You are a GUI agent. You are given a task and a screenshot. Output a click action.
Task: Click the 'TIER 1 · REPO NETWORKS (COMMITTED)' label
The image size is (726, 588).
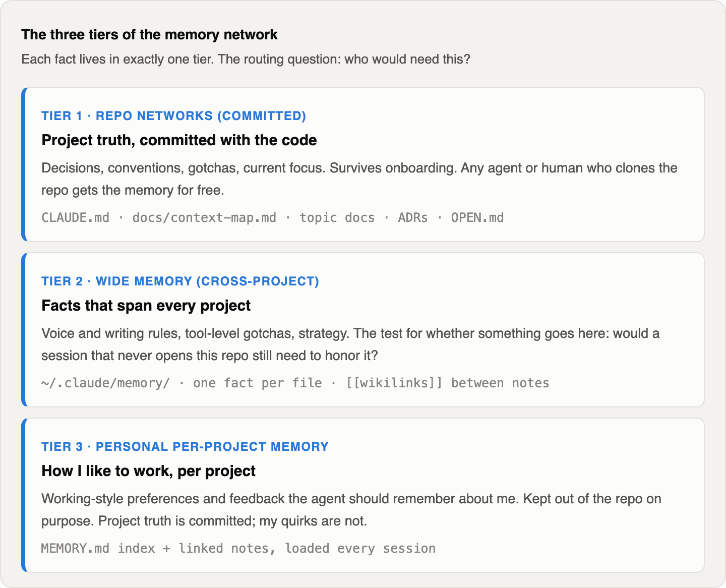coord(173,115)
